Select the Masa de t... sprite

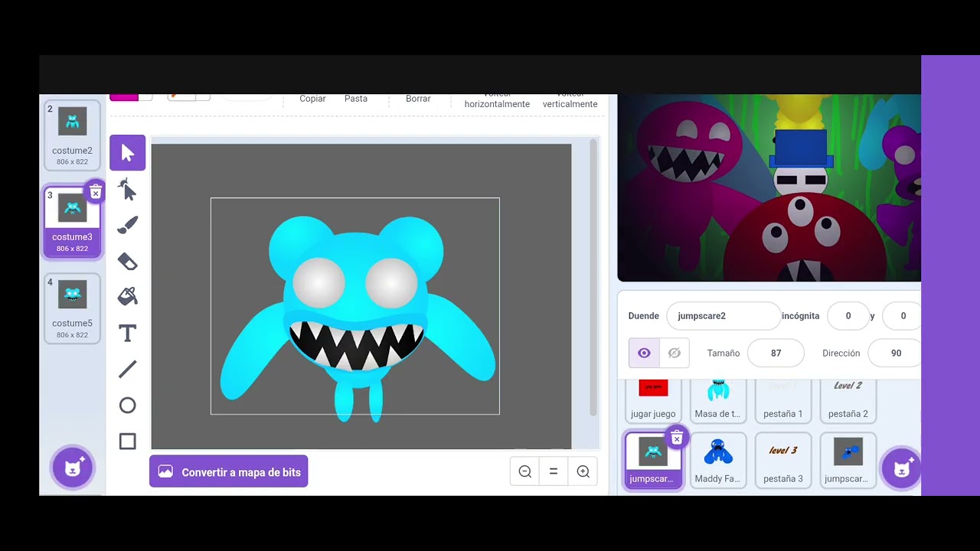click(717, 399)
